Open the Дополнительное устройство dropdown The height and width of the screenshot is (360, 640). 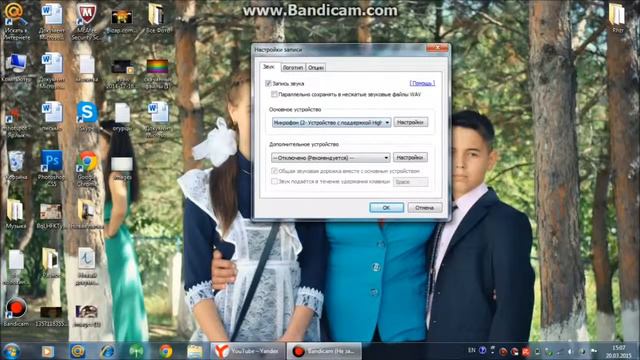click(330, 158)
